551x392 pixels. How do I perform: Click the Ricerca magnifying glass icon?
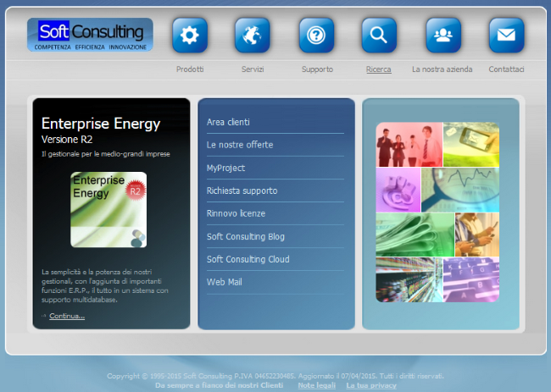[x=379, y=35]
